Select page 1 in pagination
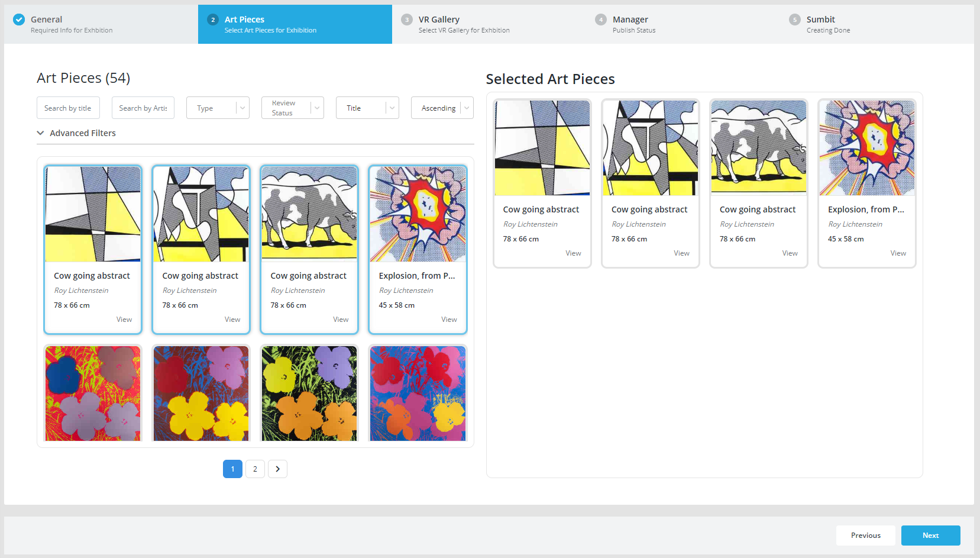 [232, 469]
